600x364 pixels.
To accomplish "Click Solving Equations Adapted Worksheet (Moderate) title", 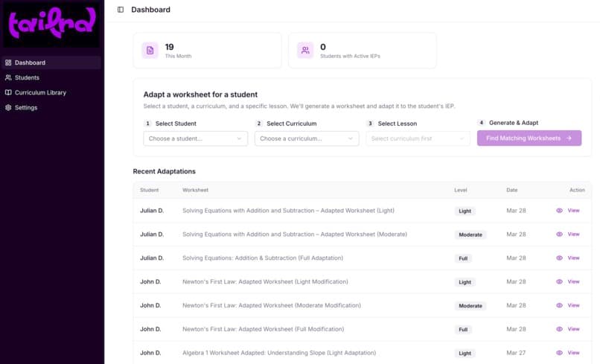I will (x=295, y=234).
